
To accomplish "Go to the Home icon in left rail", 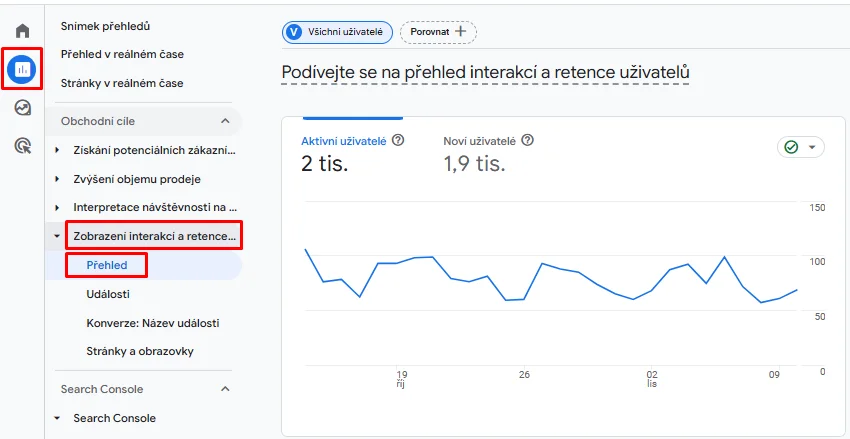I will (x=22, y=31).
